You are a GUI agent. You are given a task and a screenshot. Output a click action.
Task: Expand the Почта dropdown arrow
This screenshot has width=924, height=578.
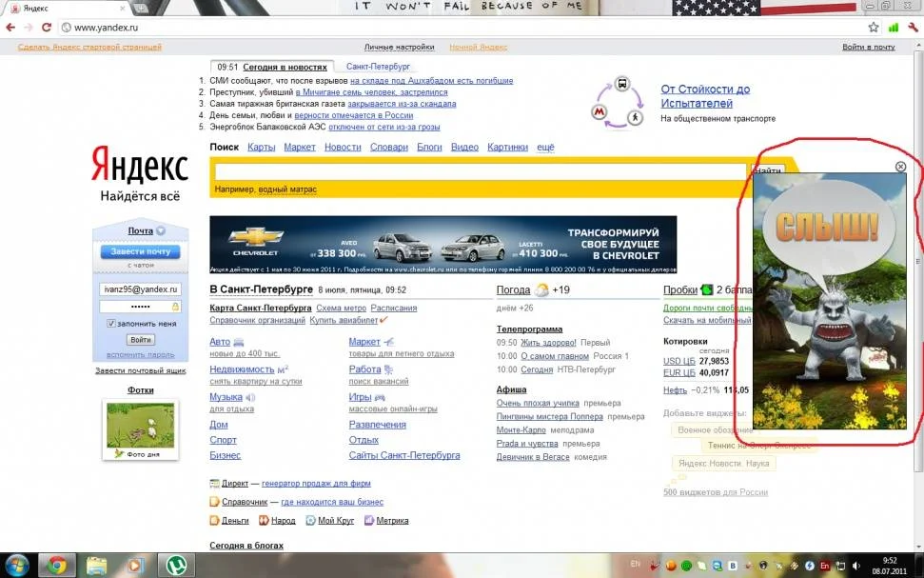coord(161,231)
